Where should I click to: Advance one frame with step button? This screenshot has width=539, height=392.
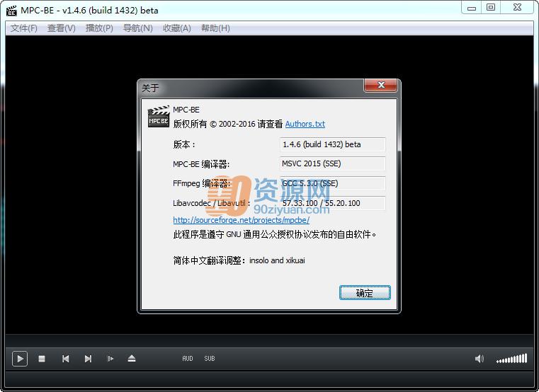click(x=110, y=359)
